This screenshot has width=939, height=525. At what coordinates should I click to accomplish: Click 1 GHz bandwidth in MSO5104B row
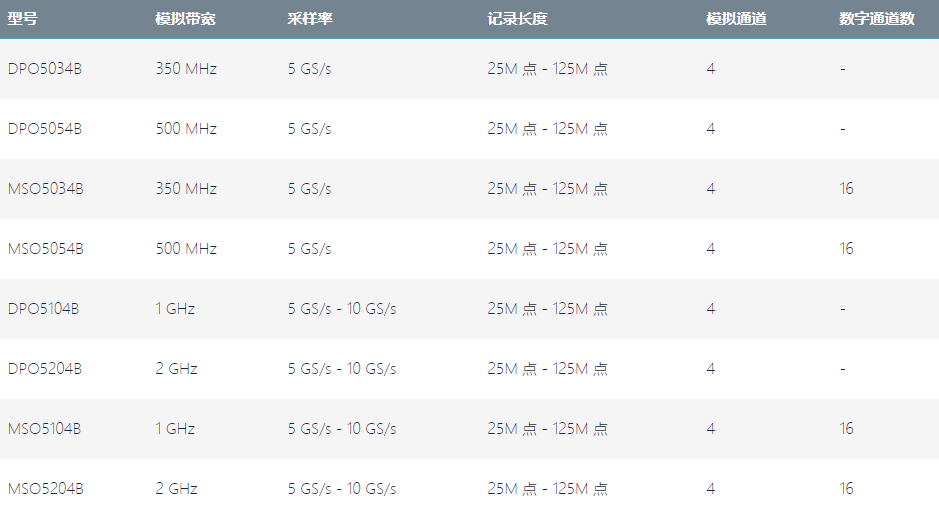tap(175, 429)
